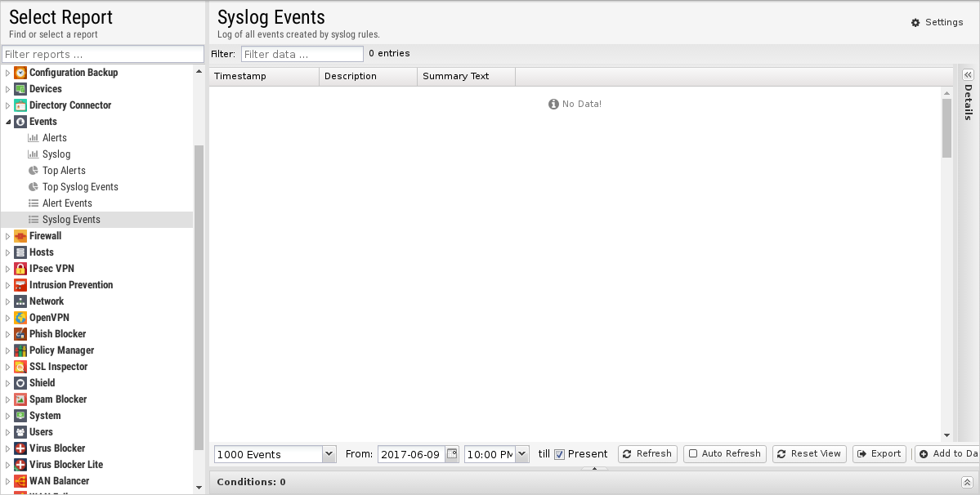Open the Alert Events report

pos(67,203)
